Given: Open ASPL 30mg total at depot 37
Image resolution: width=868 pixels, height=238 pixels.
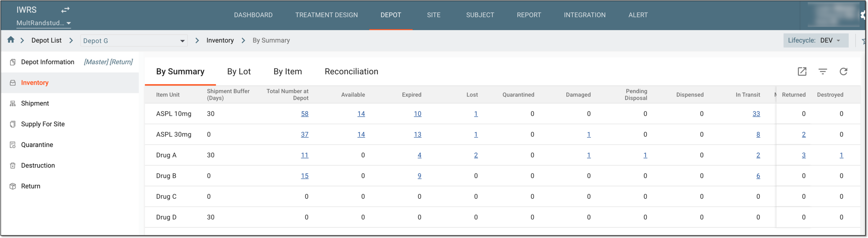Looking at the screenshot, I should pyautogui.click(x=305, y=135).
